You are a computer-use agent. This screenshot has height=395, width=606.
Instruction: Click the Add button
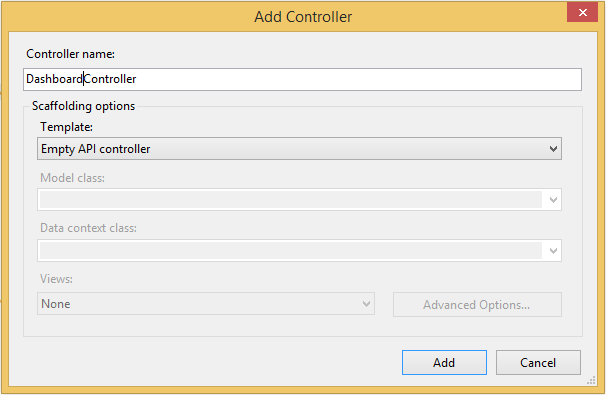point(444,363)
